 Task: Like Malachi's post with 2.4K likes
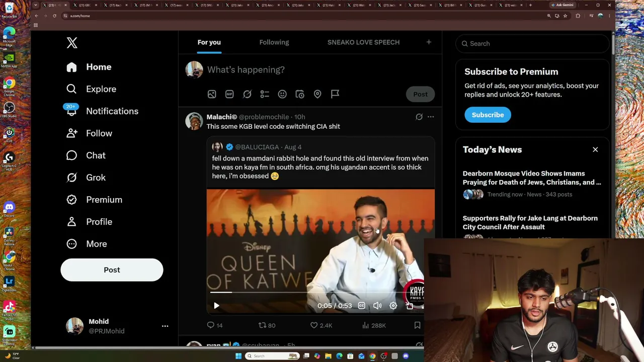321,325
